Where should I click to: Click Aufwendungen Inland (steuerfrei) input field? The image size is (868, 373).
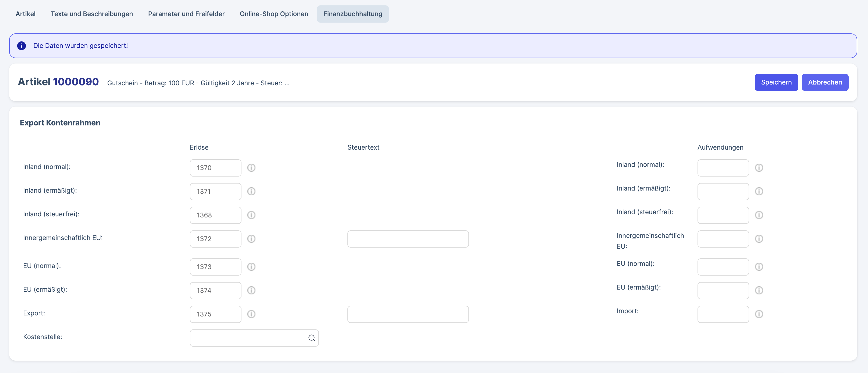[x=723, y=215]
